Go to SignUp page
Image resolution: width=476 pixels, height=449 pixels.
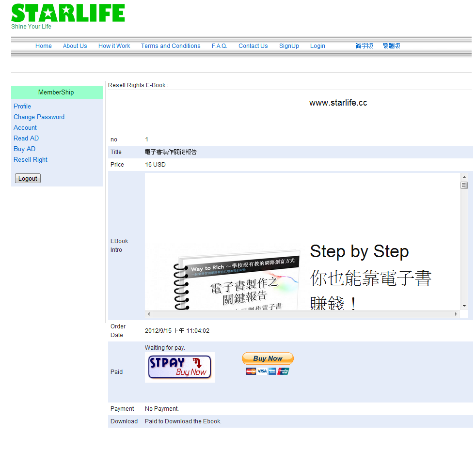pyautogui.click(x=289, y=46)
